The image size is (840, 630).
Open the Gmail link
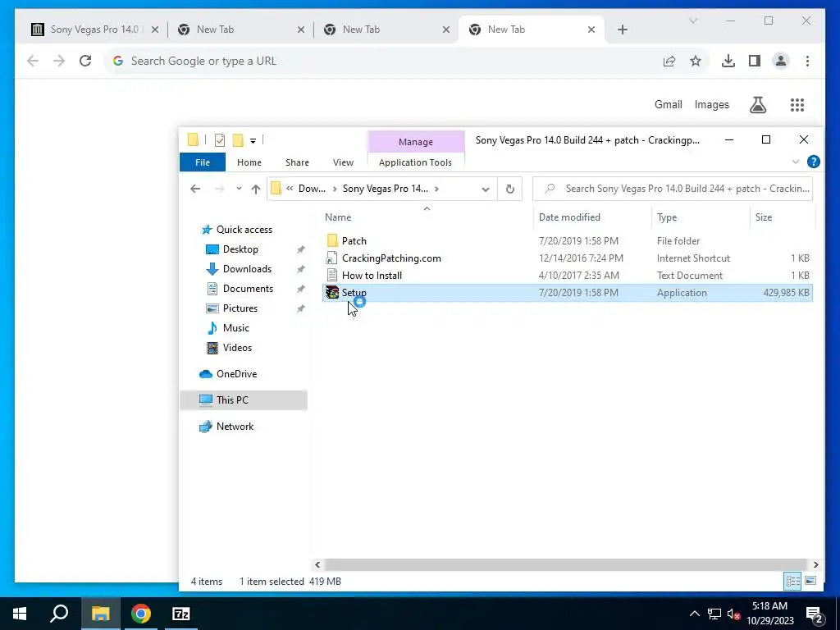click(x=668, y=104)
